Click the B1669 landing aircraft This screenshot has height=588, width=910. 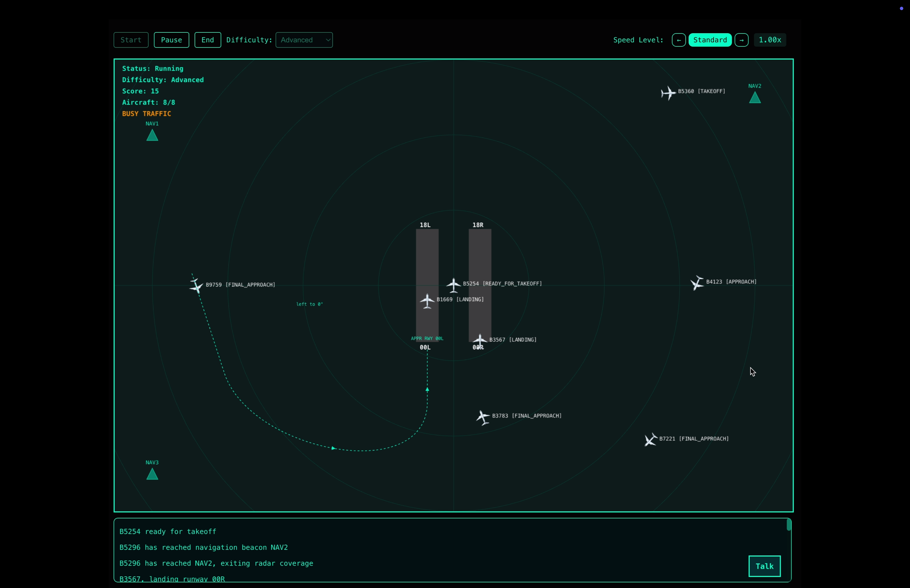[x=427, y=301]
